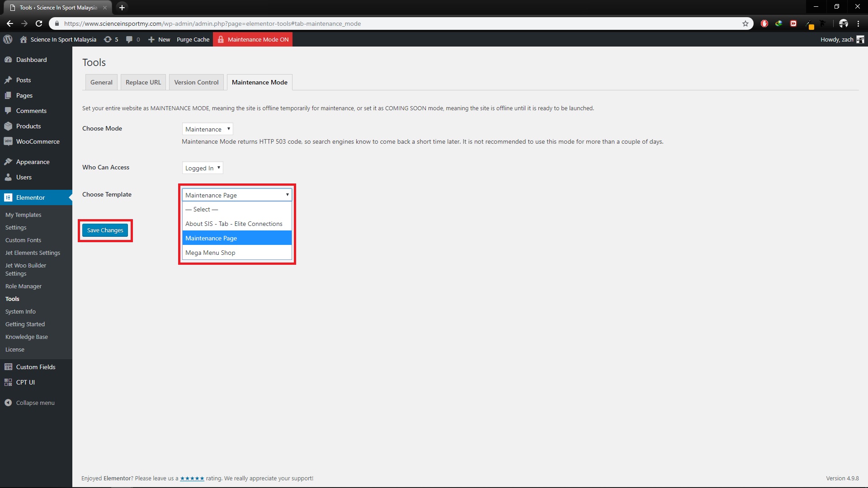Open a new browser tab with the plus icon

(122, 8)
